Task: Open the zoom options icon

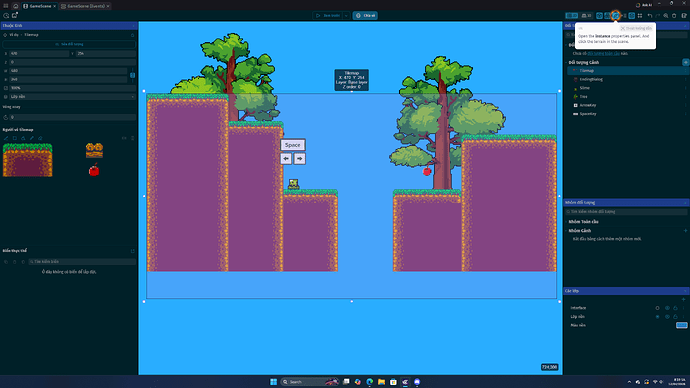Action: (x=666, y=15)
